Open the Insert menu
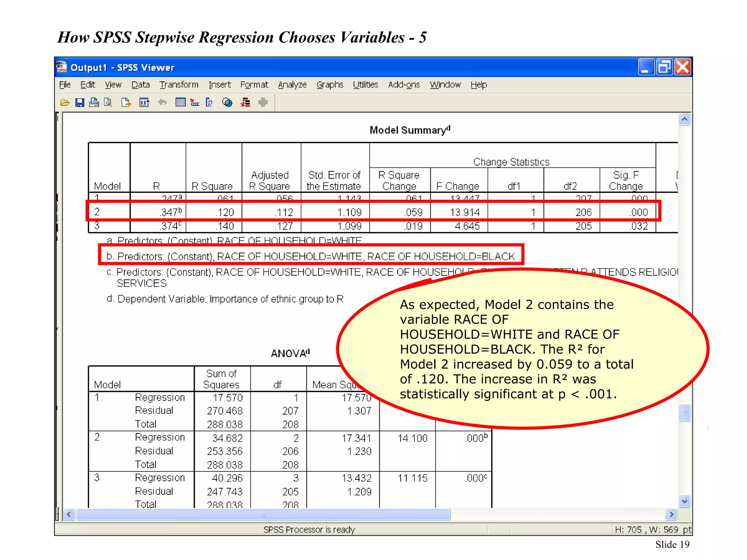 click(x=220, y=85)
